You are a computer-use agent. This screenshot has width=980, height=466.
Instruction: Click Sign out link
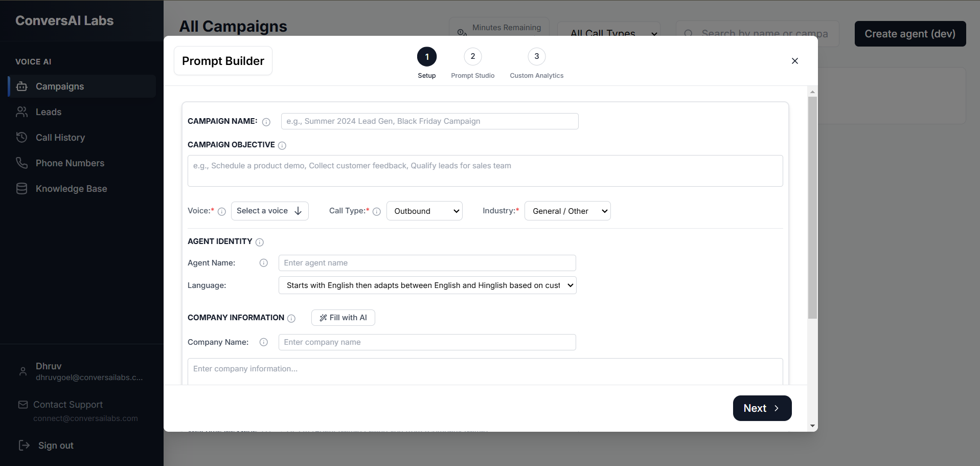(56, 446)
